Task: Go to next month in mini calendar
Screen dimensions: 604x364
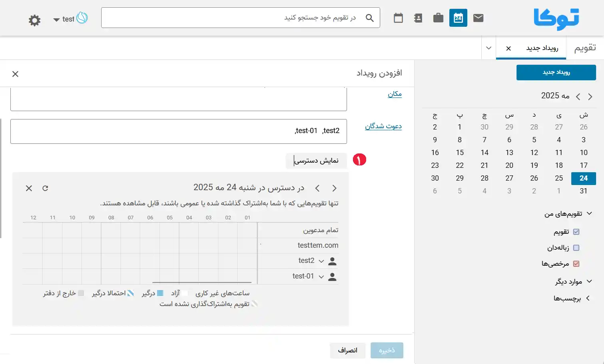Action: [x=578, y=97]
